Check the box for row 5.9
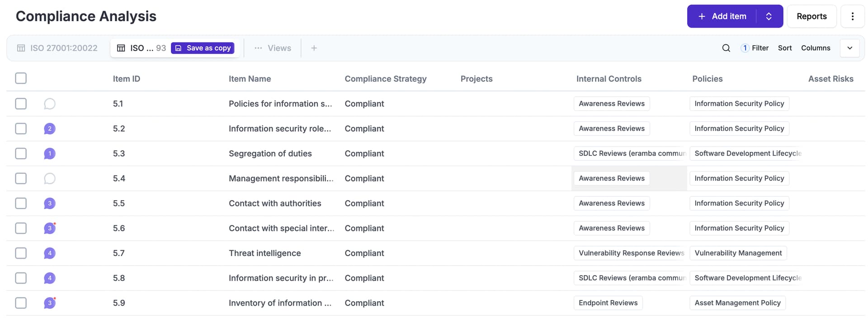The width and height of the screenshot is (868, 318). tap(21, 302)
